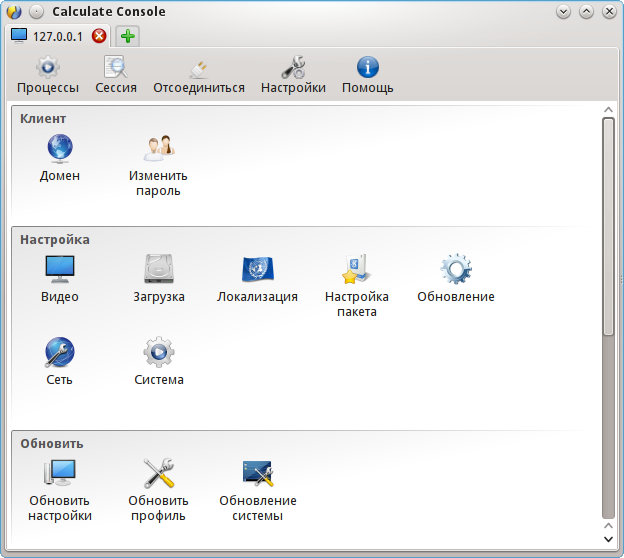
Task: Open the Сессия toolbar item
Action: pyautogui.click(x=116, y=75)
